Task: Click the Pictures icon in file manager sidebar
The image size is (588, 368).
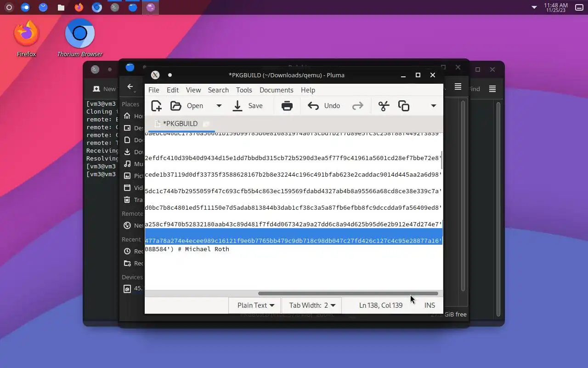Action: coord(127,176)
